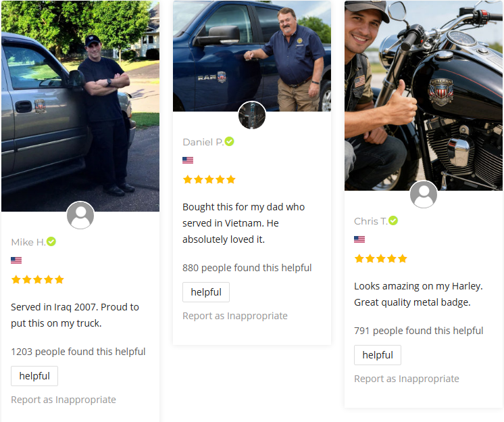Click Mike H.'s default avatar icon

pos(80,215)
